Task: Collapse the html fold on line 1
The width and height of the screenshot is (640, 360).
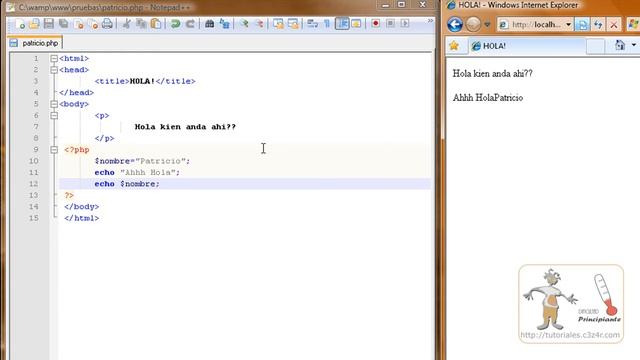Action: (54, 59)
